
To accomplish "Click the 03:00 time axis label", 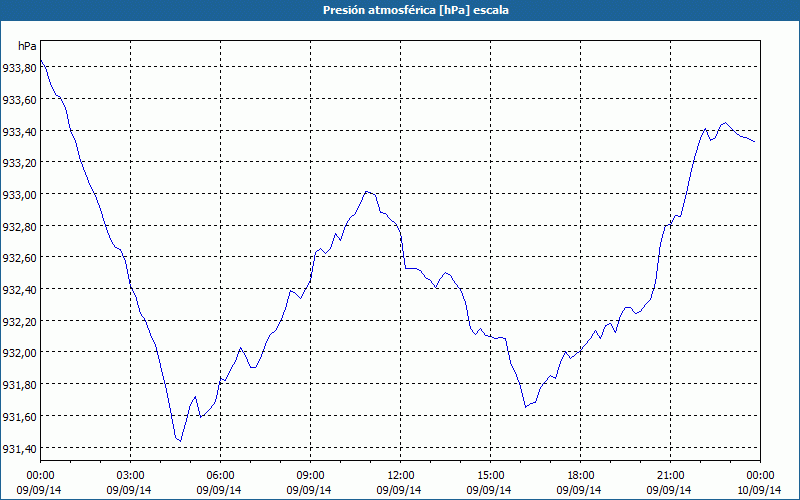I will click(131, 476).
